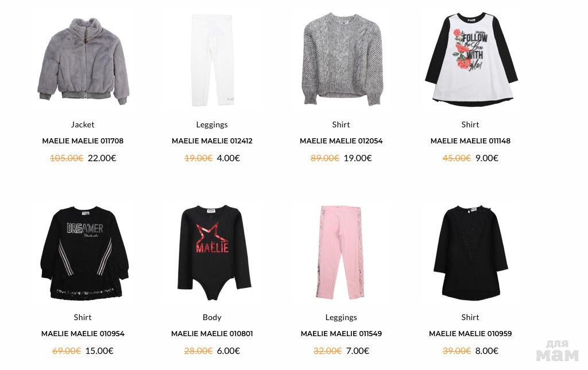View the plain black shirt product image
Screen dimensions: 588x370
(x=471, y=252)
